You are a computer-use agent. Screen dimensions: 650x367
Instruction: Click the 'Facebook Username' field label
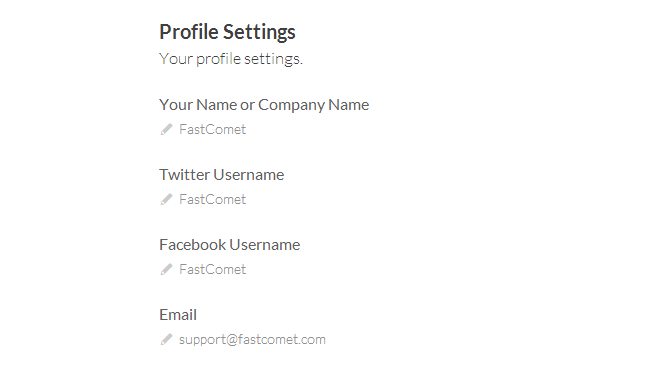(230, 245)
